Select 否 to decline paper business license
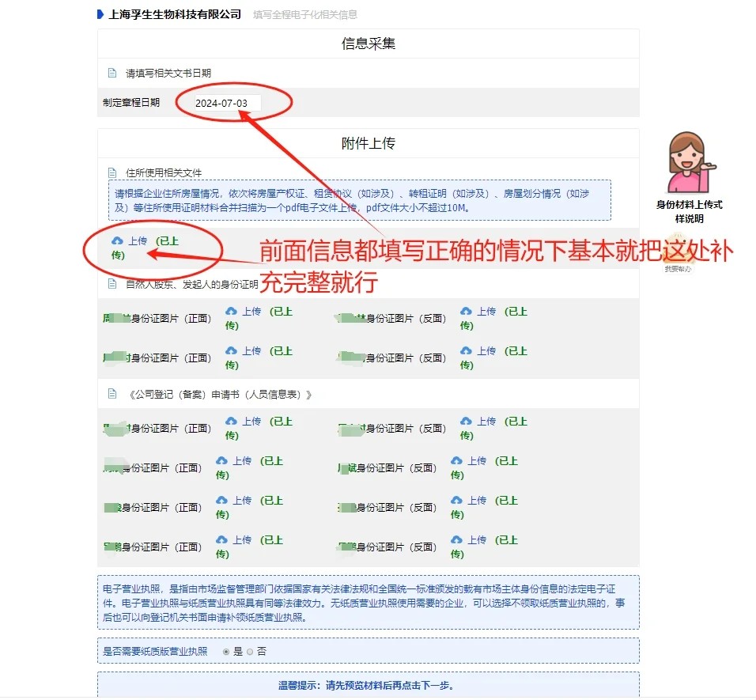 pyautogui.click(x=250, y=650)
